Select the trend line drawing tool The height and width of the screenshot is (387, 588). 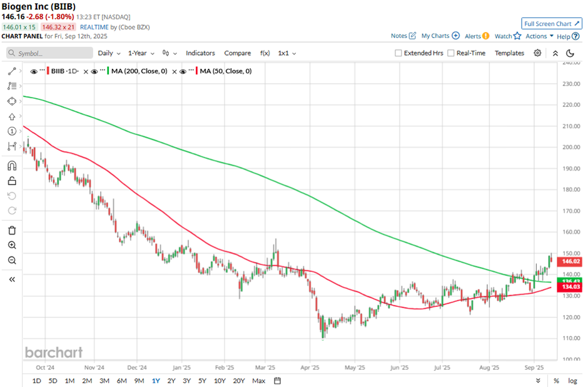tap(12, 71)
